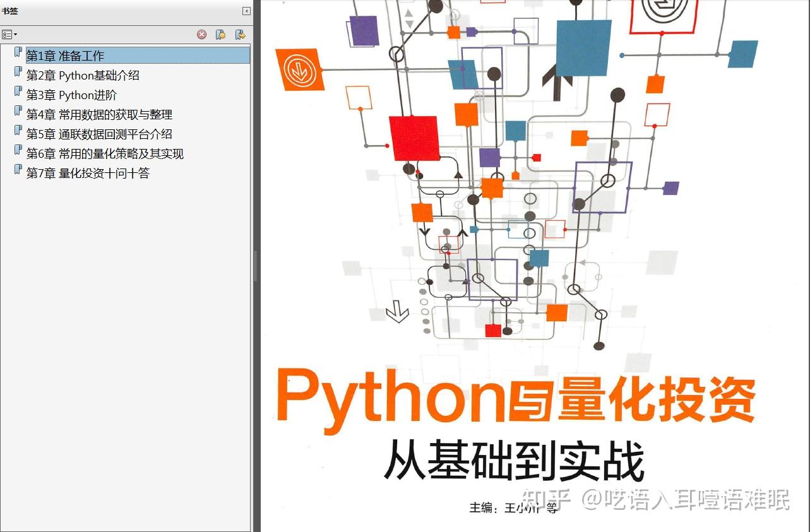This screenshot has height=532, width=810.
Task: Jump to 第2章 Python基础介绍
Action: pos(85,75)
